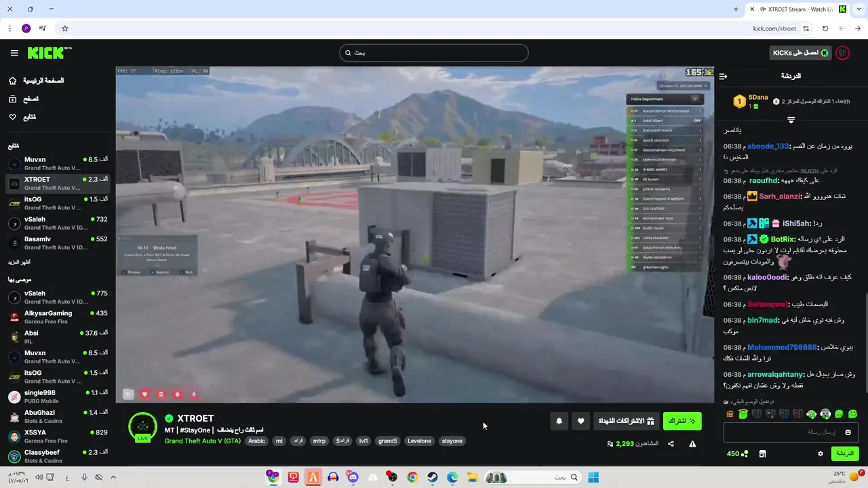Open the emoji picker in chat input
The height and width of the screenshot is (488, 868).
click(848, 432)
